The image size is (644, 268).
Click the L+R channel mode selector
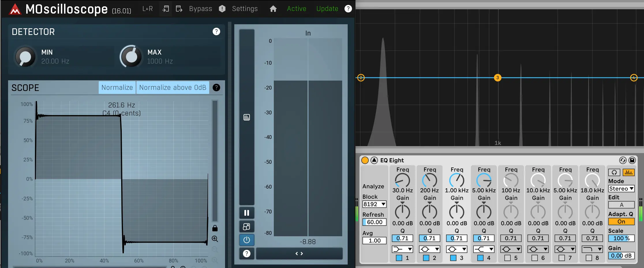tap(147, 9)
